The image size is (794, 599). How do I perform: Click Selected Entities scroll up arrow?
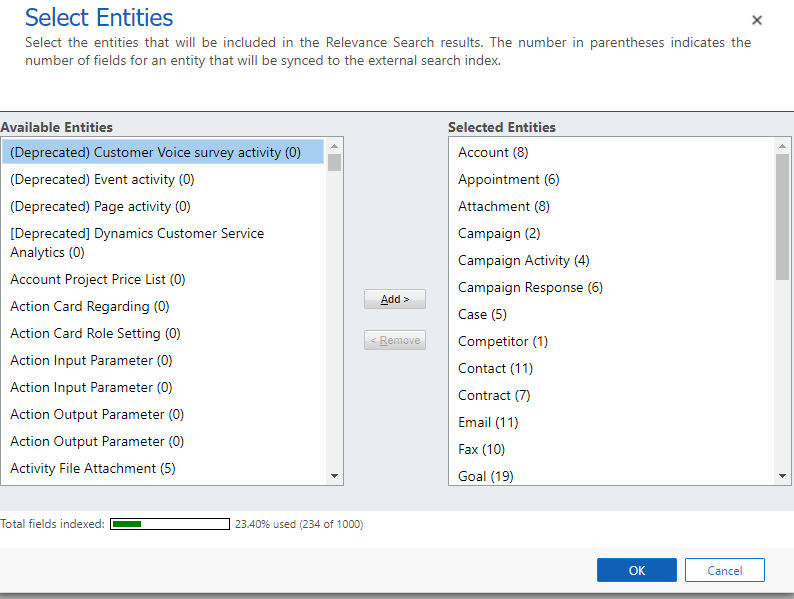(782, 146)
